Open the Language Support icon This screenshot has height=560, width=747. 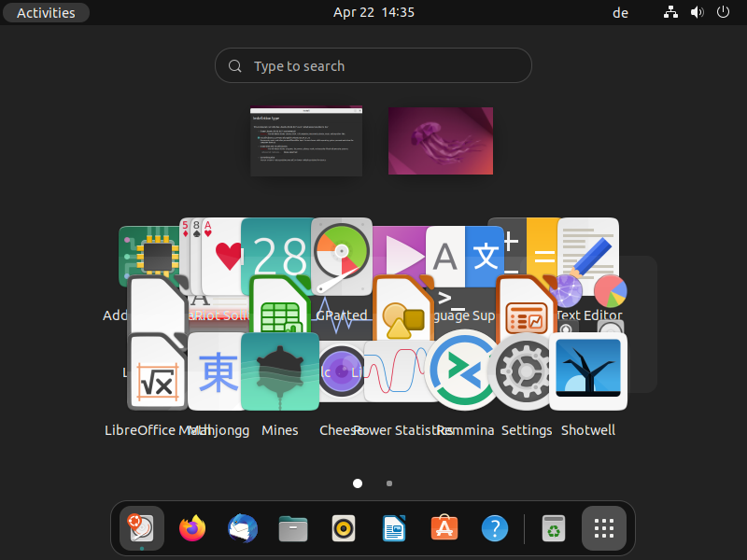tap(464, 256)
